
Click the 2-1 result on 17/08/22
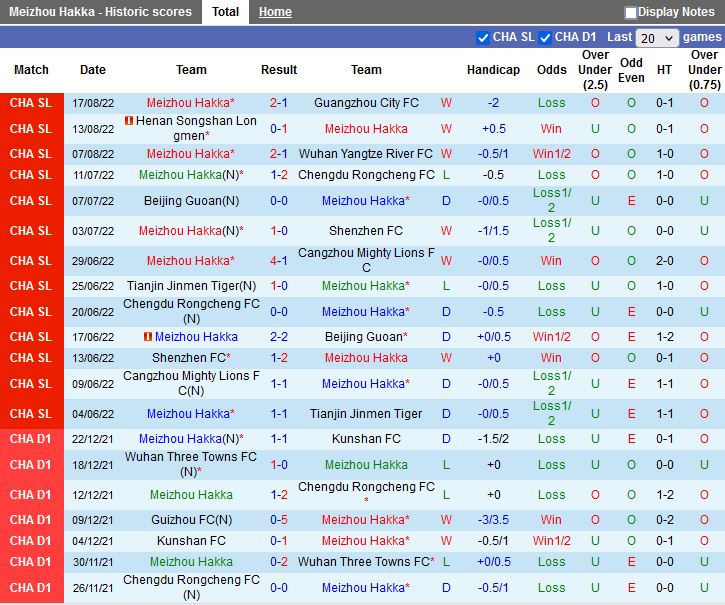point(279,103)
